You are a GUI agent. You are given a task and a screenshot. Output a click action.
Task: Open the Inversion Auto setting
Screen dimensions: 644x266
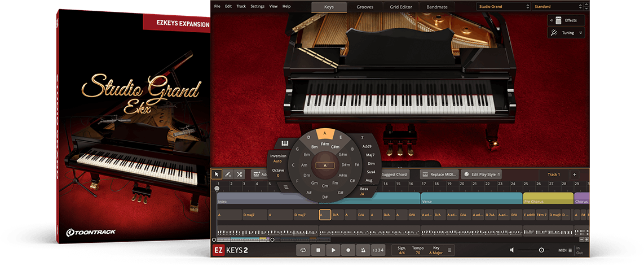click(x=278, y=159)
